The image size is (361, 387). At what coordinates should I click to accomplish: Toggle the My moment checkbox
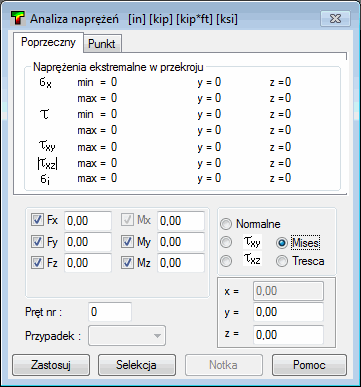[x=127, y=242]
